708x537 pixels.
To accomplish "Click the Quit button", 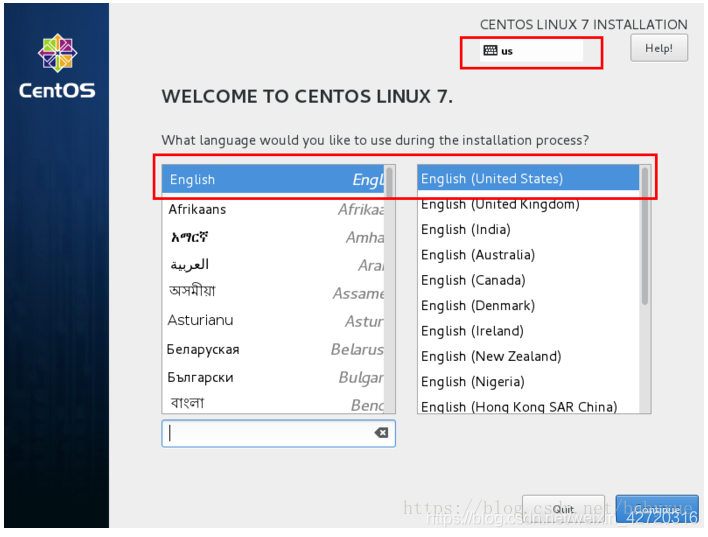I will click(563, 509).
